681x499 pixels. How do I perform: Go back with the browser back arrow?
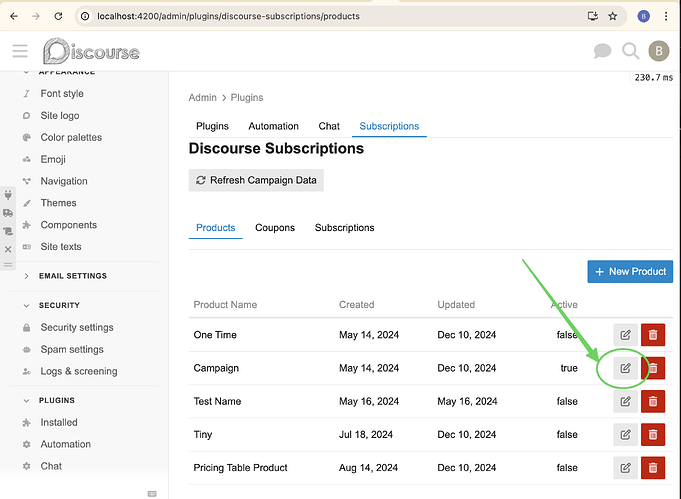tap(14, 16)
